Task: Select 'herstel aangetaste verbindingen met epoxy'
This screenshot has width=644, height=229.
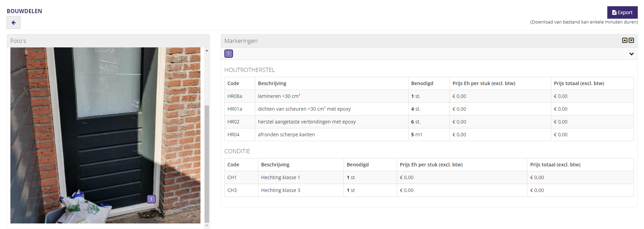Action: (x=307, y=122)
